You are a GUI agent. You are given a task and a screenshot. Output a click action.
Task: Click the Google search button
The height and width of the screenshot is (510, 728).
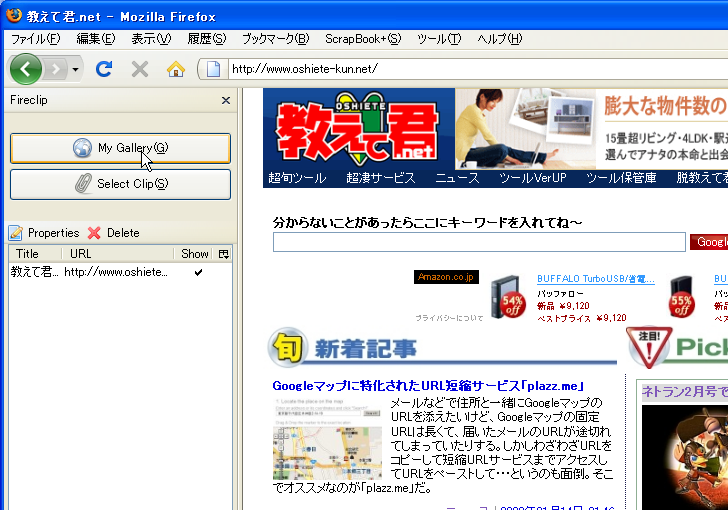pyautogui.click(x=709, y=242)
